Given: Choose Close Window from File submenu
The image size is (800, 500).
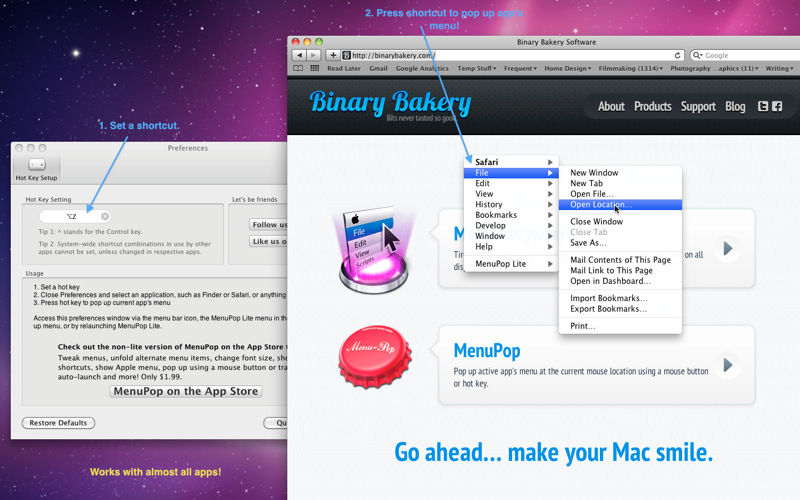Looking at the screenshot, I should click(x=620, y=221).
